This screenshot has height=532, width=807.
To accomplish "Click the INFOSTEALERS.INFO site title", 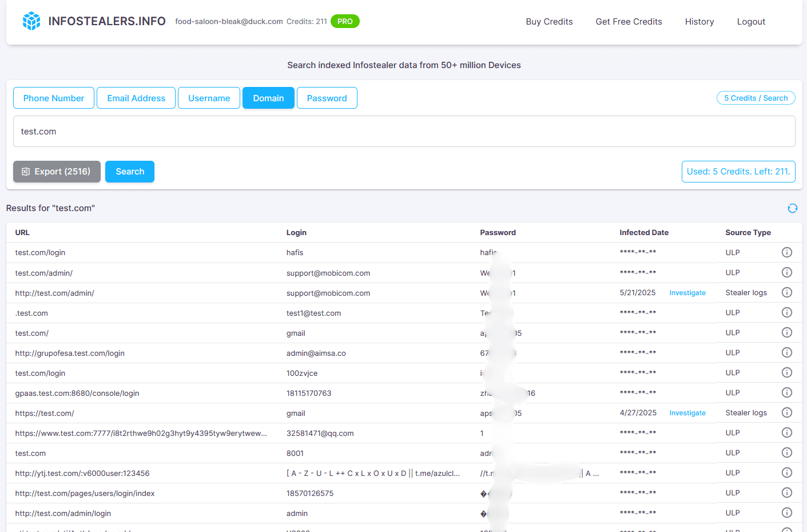I will tap(107, 21).
